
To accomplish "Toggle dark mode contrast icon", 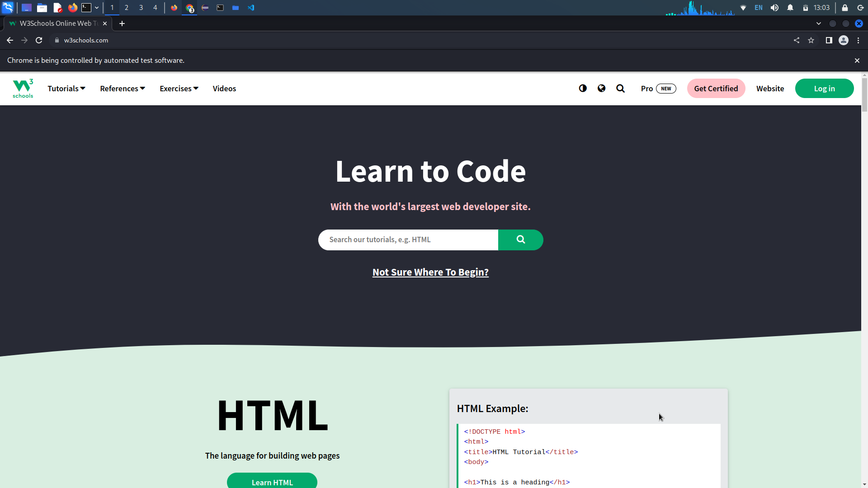I will [583, 89].
